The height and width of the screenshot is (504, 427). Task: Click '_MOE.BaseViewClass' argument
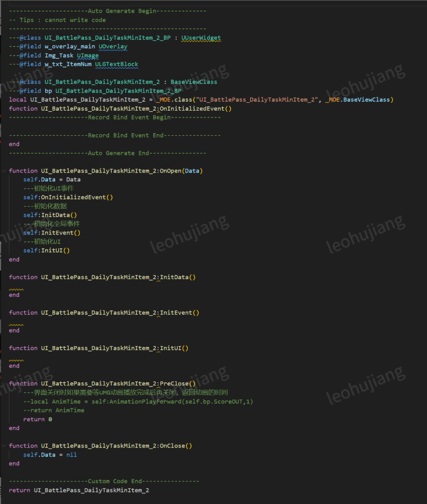(x=358, y=100)
